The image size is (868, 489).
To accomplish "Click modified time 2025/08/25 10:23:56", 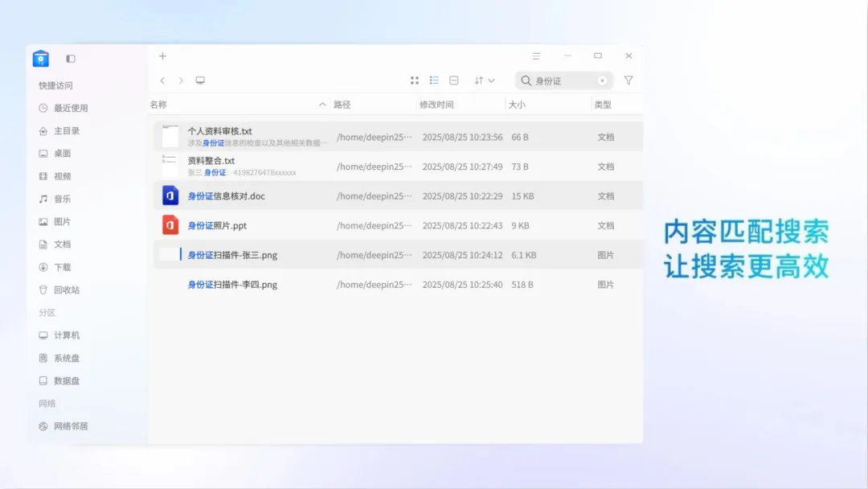I will tap(462, 138).
